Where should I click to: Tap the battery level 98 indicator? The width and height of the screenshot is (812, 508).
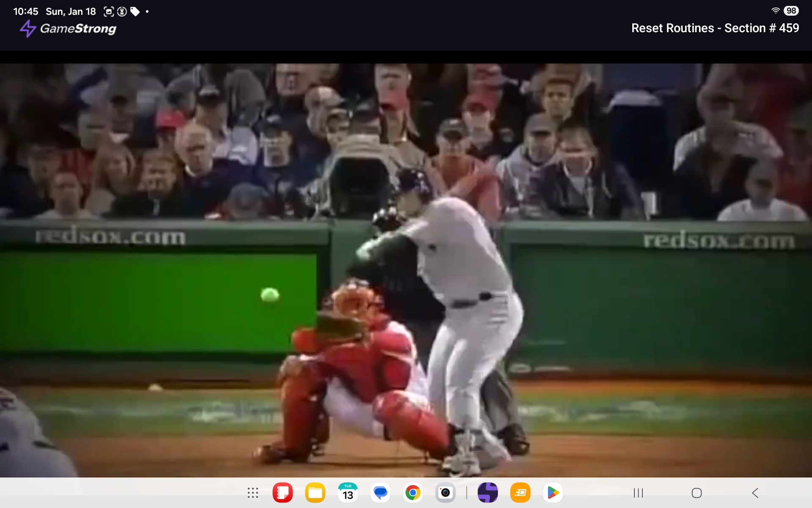791,11
